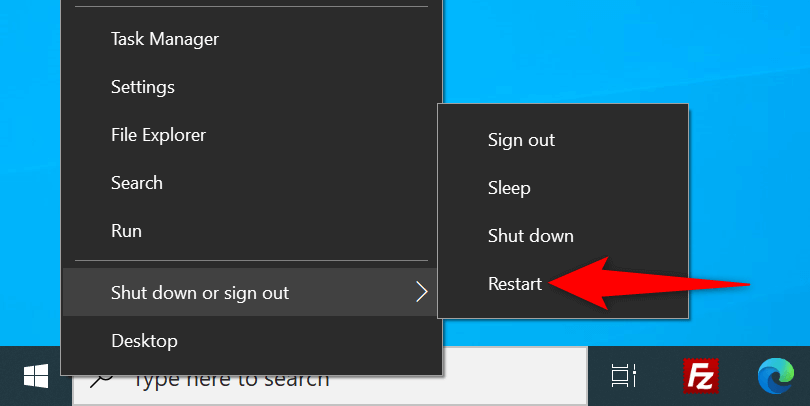Click the Windows Start button
The height and width of the screenshot is (406, 810).
(36, 376)
